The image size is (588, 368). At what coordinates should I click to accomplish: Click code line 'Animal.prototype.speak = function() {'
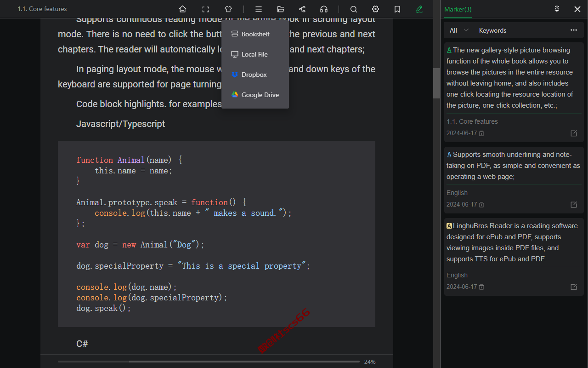(161, 202)
